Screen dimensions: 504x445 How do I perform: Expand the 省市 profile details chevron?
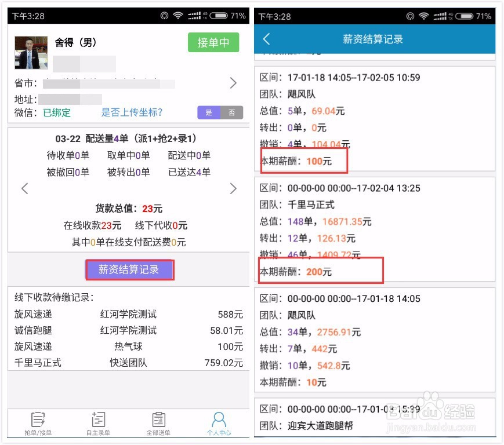pyautogui.click(x=233, y=83)
